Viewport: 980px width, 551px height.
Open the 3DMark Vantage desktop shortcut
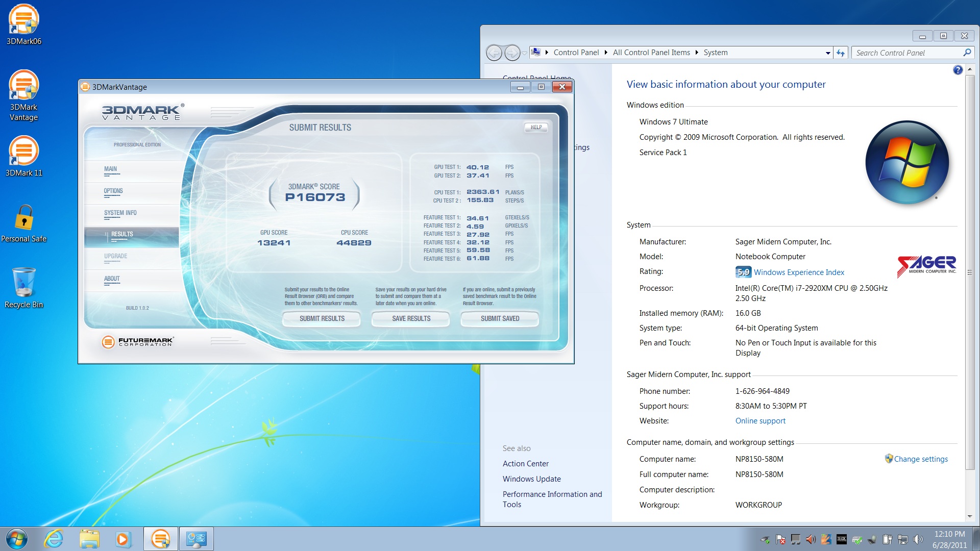coord(23,95)
